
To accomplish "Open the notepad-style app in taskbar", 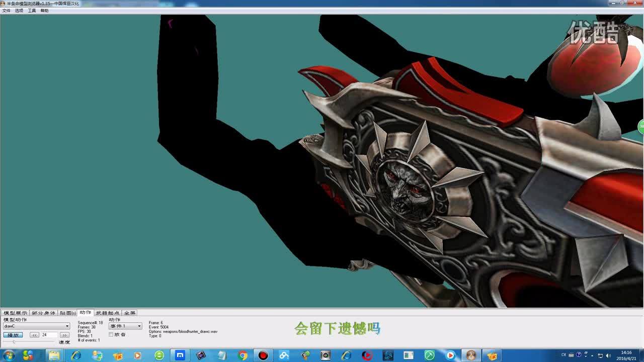I will click(221, 355).
